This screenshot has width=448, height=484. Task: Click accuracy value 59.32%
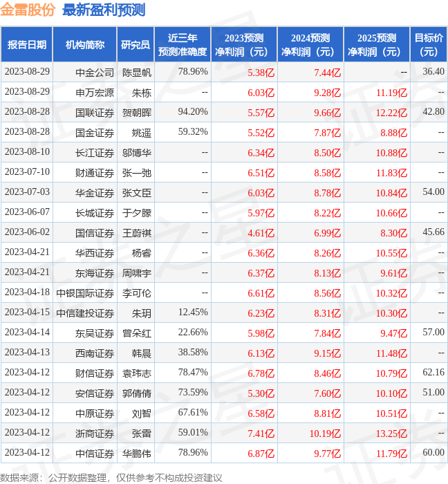point(193,132)
